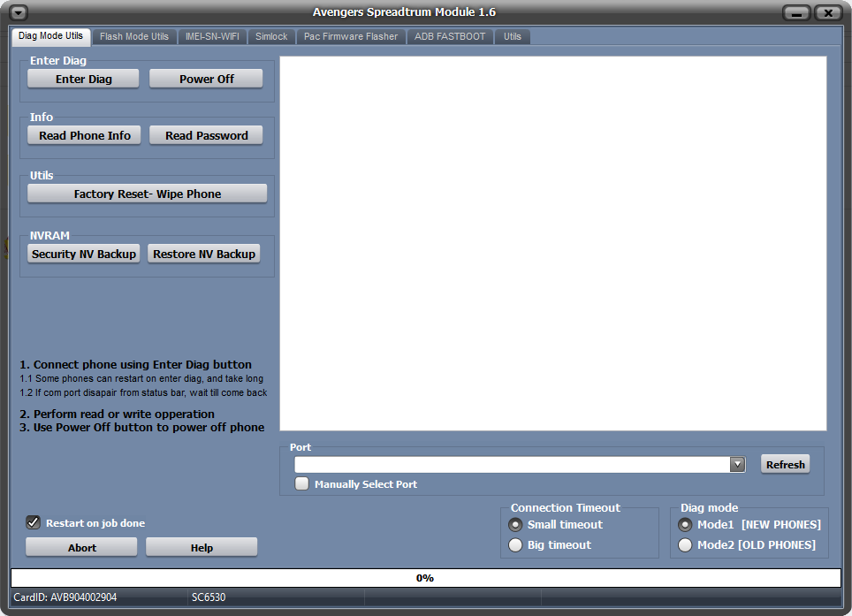Close the Avengers Spreadtrum Module window
This screenshot has height=616, width=852.
[829, 12]
